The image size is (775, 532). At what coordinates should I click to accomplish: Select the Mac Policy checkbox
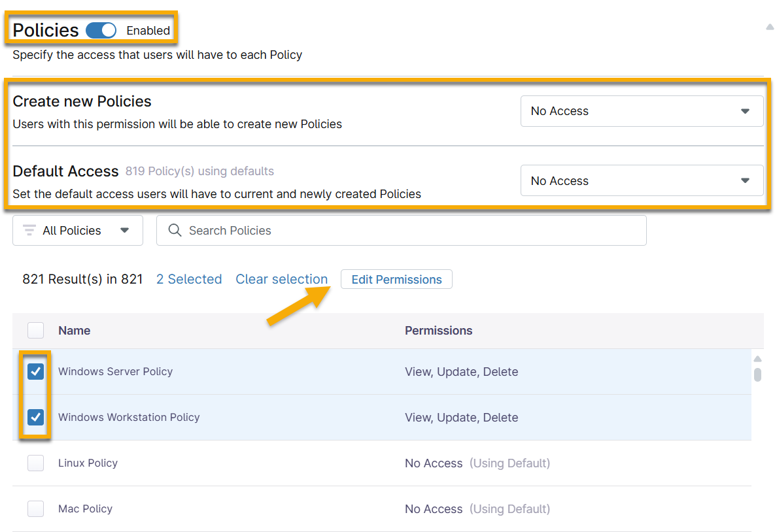pyautogui.click(x=36, y=509)
